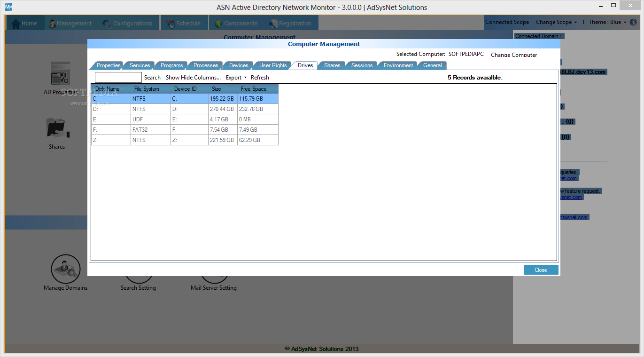Image resolution: width=644 pixels, height=357 pixels.
Task: Open the Export dropdown menu
Action: click(x=236, y=78)
